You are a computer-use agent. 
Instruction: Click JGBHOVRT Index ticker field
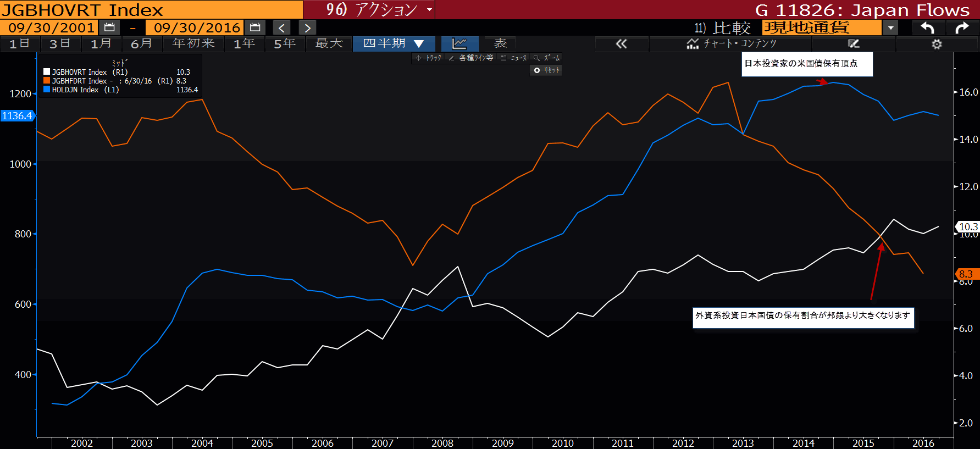click(151, 9)
